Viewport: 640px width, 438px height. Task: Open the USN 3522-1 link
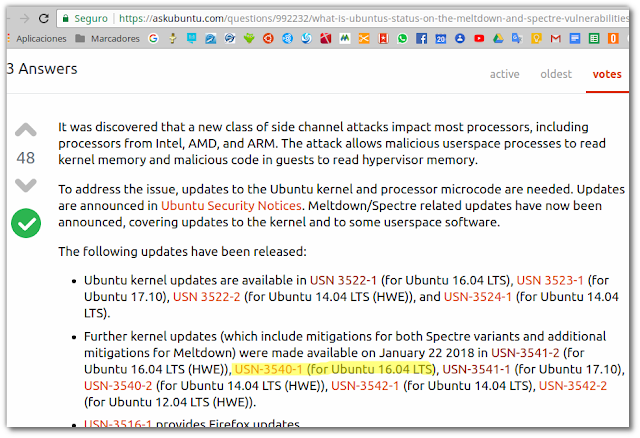(x=343, y=280)
